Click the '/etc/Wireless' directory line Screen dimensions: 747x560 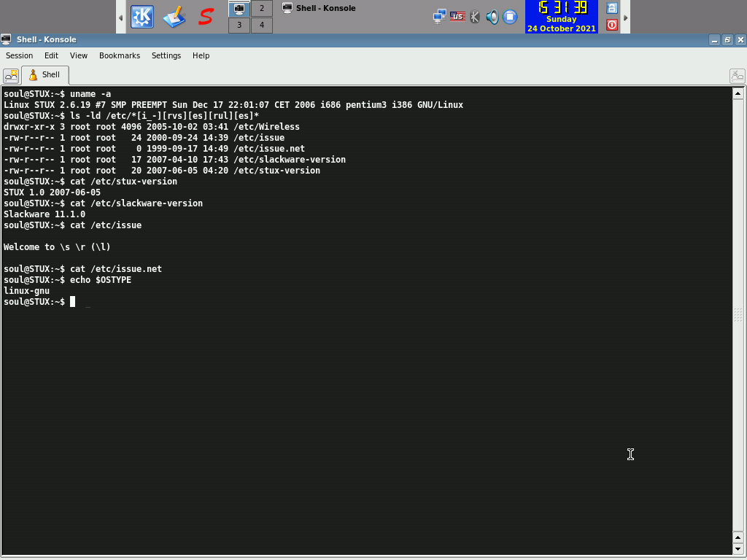[152, 127]
